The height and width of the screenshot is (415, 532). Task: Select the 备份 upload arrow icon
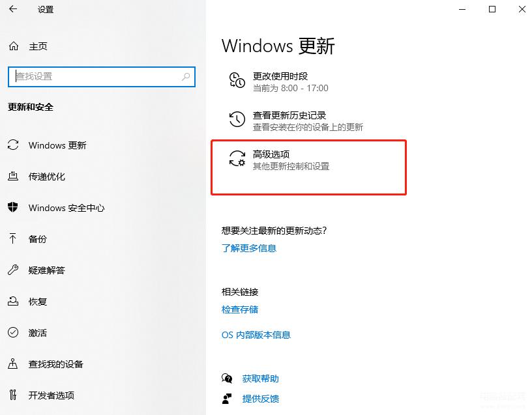click(x=13, y=238)
